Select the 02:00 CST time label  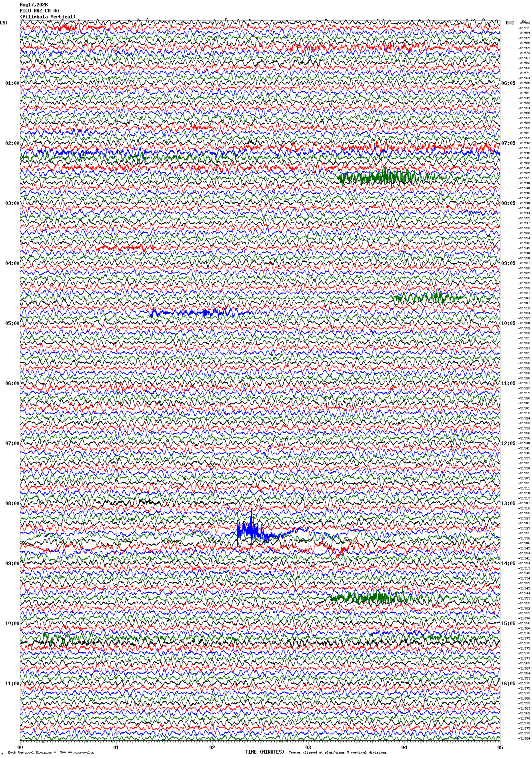(x=12, y=143)
